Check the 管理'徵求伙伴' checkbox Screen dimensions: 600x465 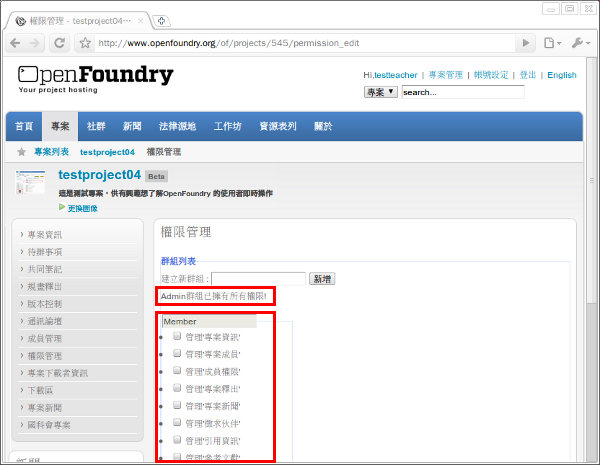pos(177,422)
